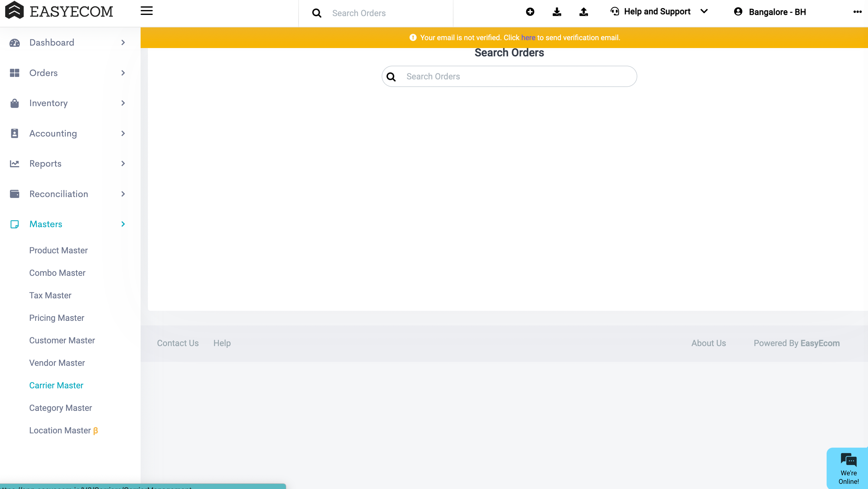
Task: Open Carrier Master in sidebar
Action: click(x=56, y=385)
